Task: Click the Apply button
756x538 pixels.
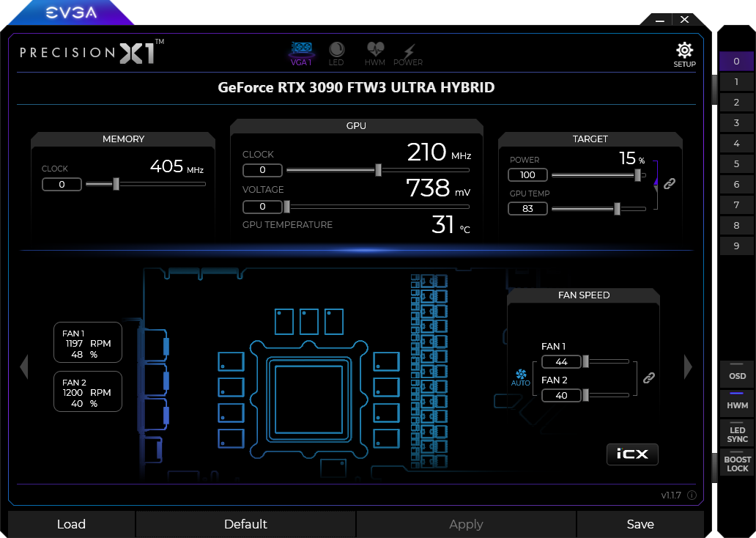Action: pyautogui.click(x=466, y=524)
